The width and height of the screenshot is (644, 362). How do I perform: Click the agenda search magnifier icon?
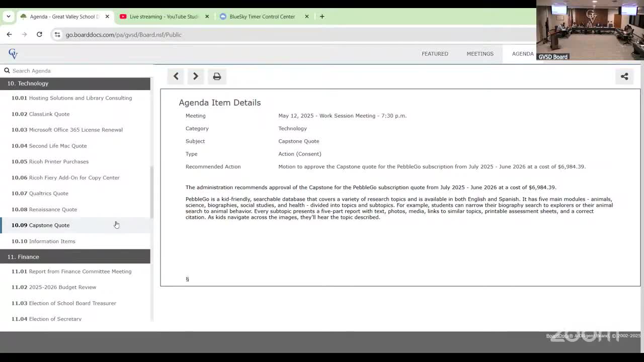point(7,71)
